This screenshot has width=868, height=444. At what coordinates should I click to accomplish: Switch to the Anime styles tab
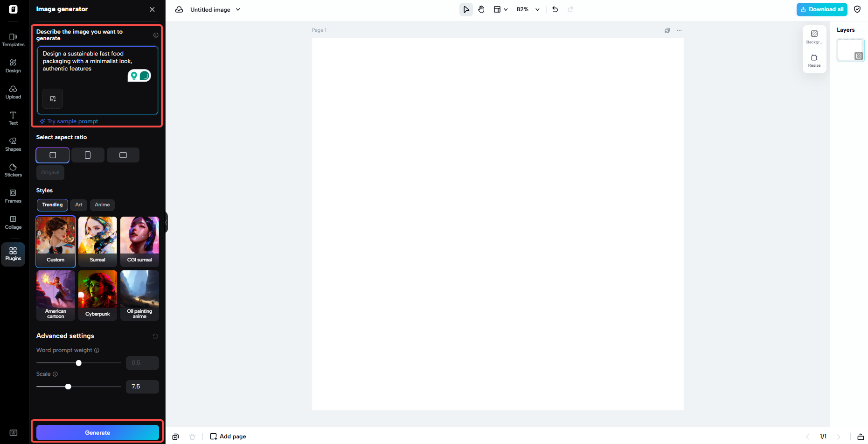coord(102,204)
